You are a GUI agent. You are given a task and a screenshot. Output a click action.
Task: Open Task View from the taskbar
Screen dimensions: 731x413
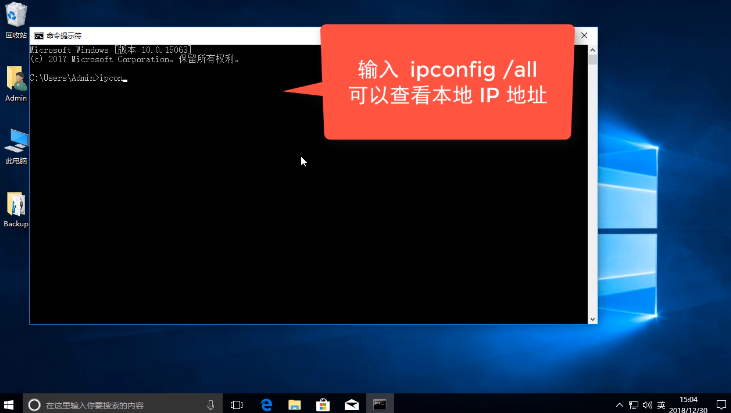click(237, 404)
